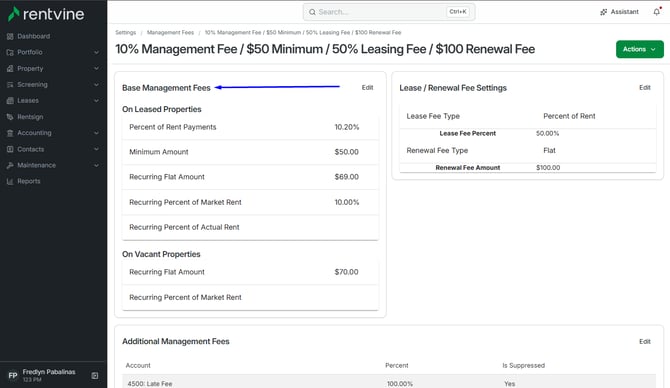
Task: Open Reports in the sidebar
Action: point(29,181)
